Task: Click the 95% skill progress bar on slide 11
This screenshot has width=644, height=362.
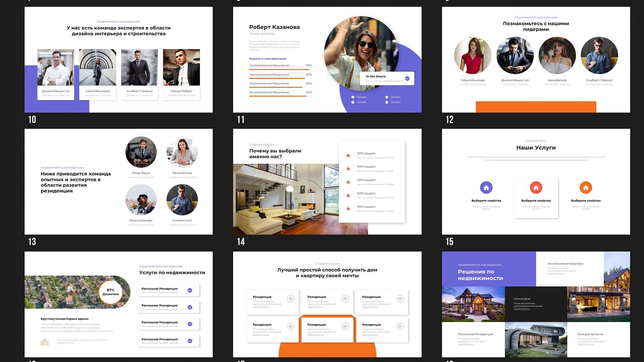Action: pyautogui.click(x=280, y=69)
